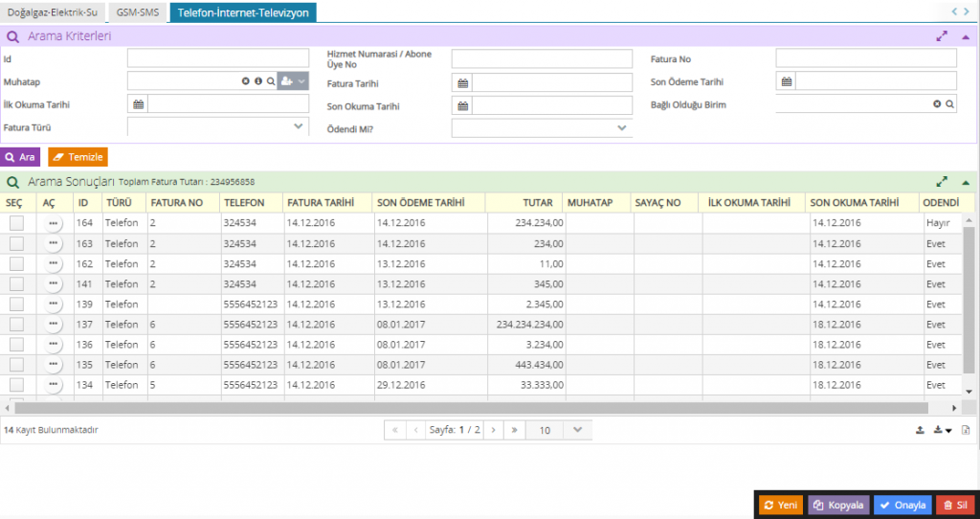Collapse the Arama Sonuçları panel
The height and width of the screenshot is (519, 980).
coord(966,183)
